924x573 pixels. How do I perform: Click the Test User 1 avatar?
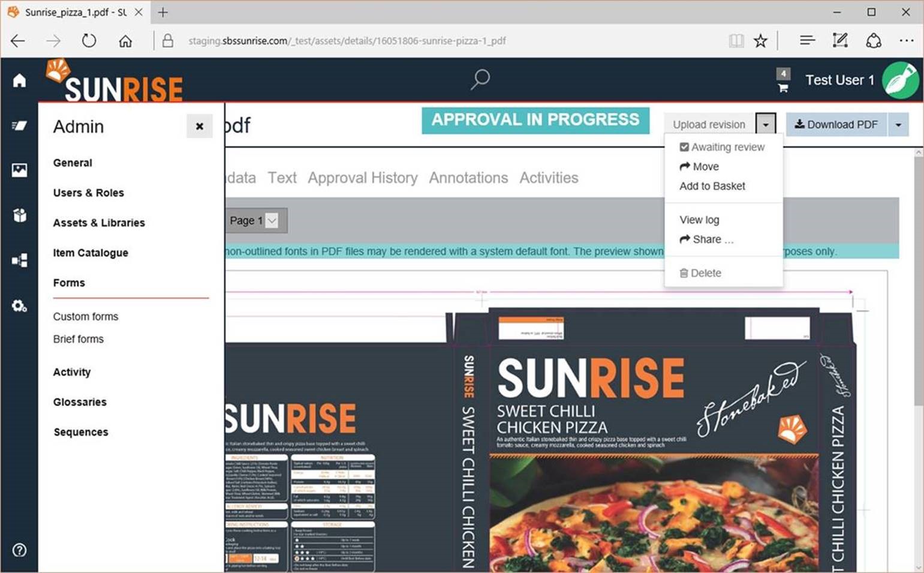click(x=901, y=80)
